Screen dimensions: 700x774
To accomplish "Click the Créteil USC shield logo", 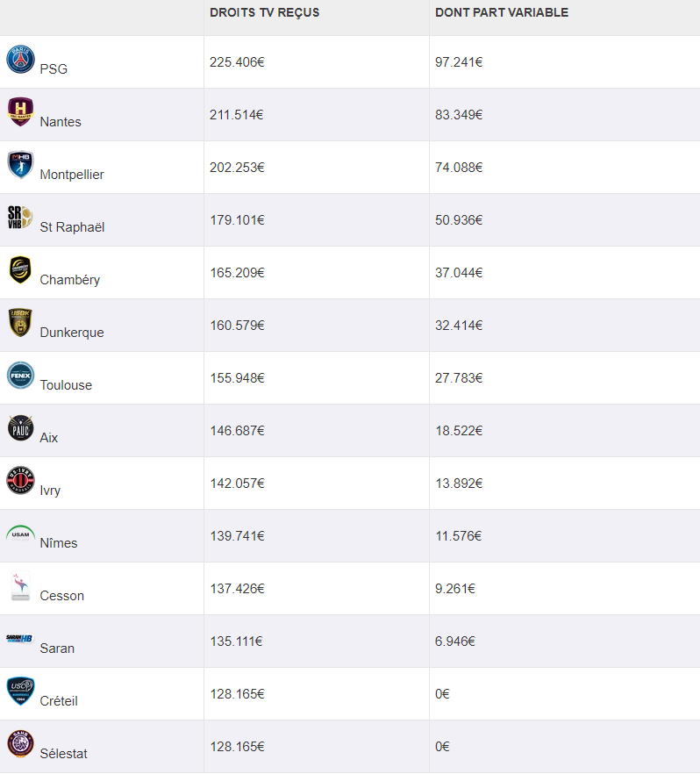I will (20, 692).
